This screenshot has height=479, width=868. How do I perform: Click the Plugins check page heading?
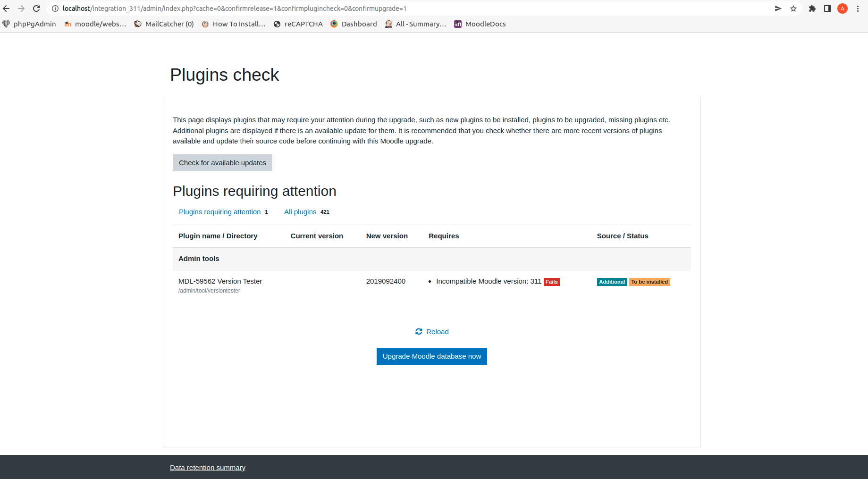(x=224, y=75)
